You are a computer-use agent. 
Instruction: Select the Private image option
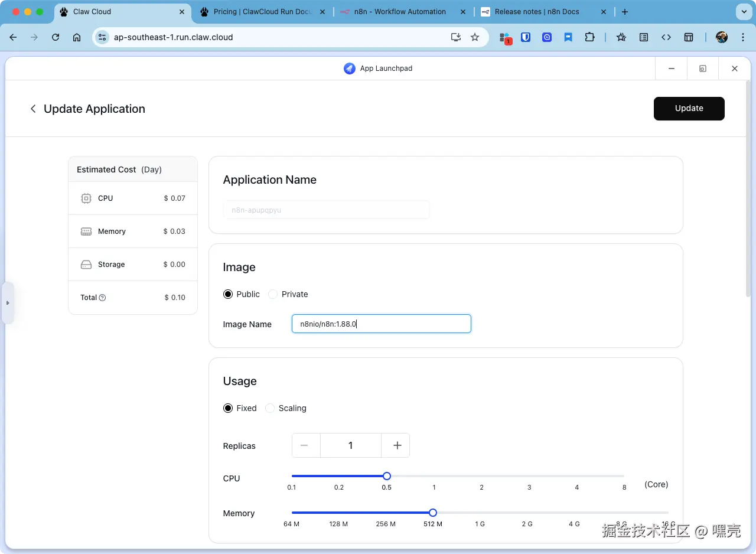click(272, 294)
